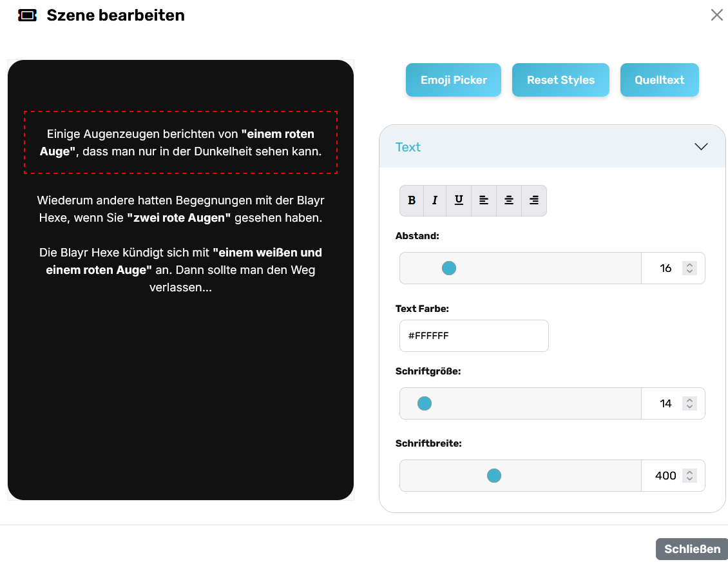The height and width of the screenshot is (562, 728).
Task: Click the Text Farbe hex input field
Action: (474, 336)
